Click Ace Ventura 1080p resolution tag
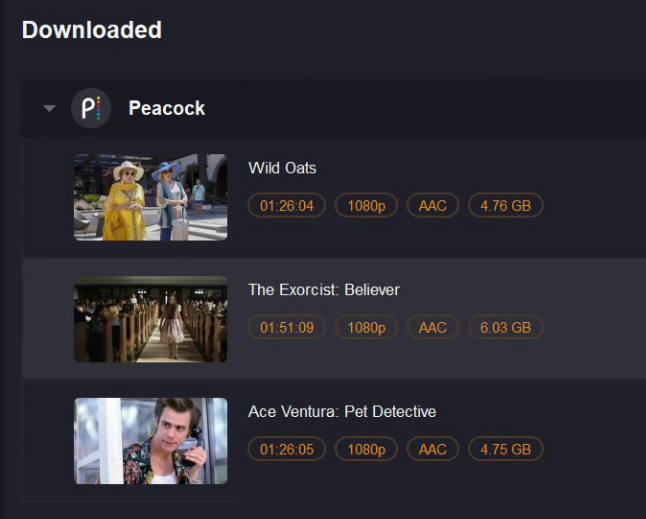Viewport: 646px width, 519px height. [366, 449]
